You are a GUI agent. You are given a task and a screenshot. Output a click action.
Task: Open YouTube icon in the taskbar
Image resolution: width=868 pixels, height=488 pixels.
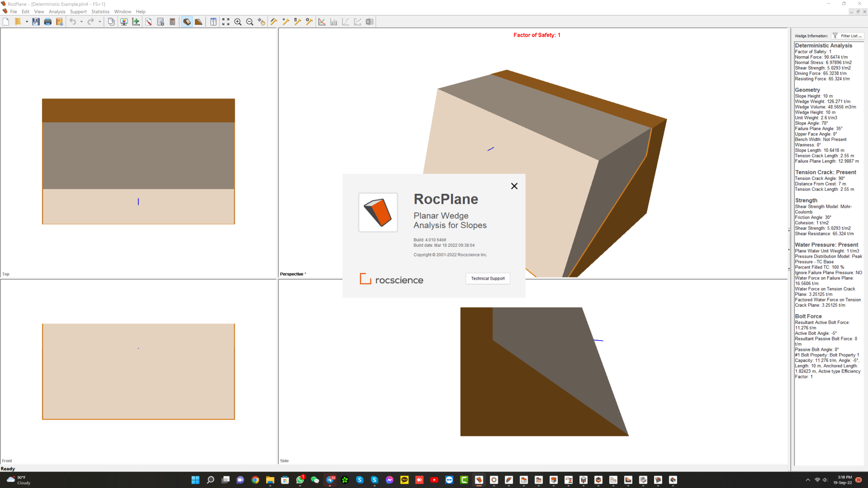(434, 480)
